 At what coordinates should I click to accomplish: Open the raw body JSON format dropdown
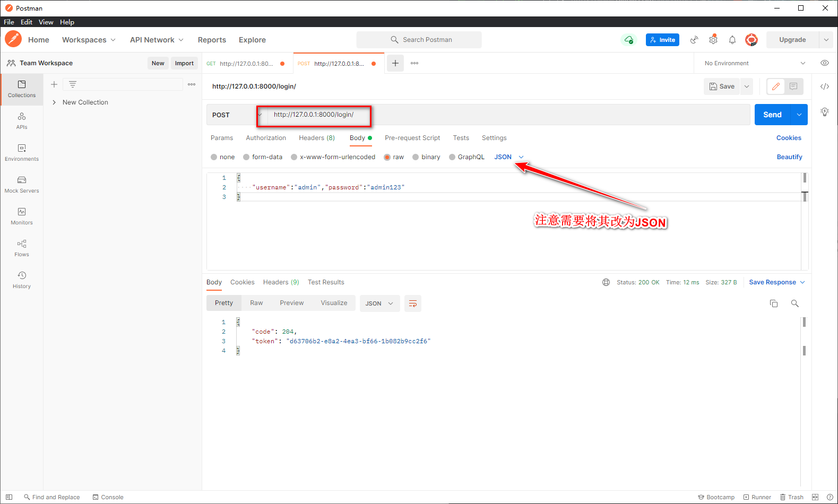pyautogui.click(x=509, y=157)
